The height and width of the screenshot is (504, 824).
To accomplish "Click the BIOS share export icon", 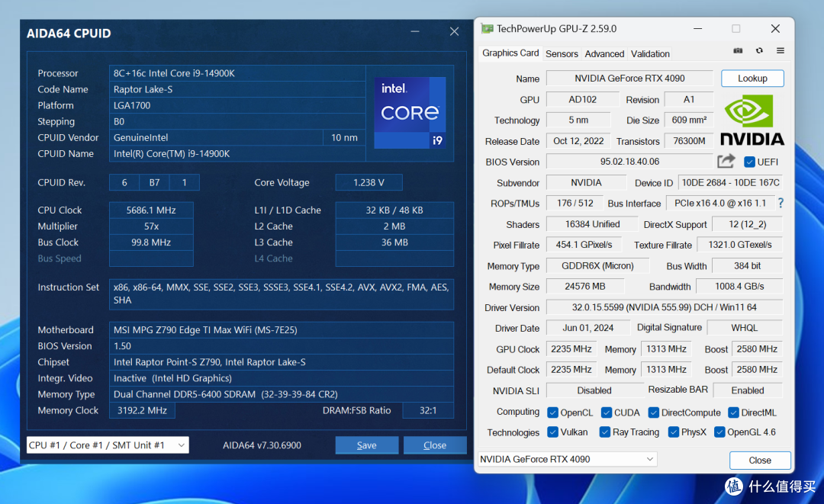I will tap(726, 161).
